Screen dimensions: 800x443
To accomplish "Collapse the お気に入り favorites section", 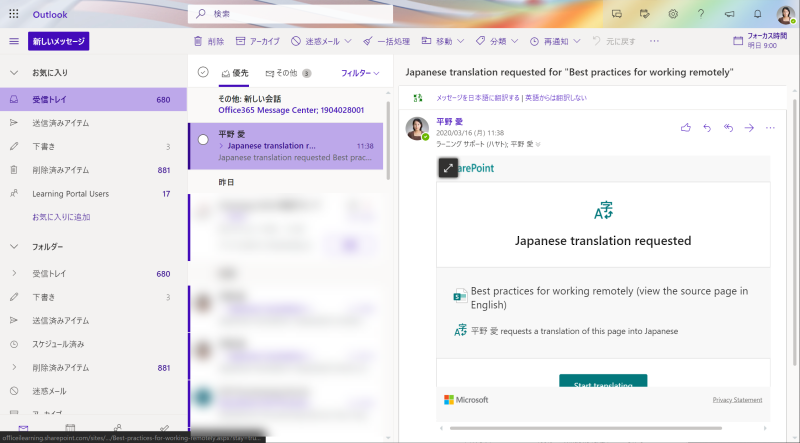I will [14, 72].
